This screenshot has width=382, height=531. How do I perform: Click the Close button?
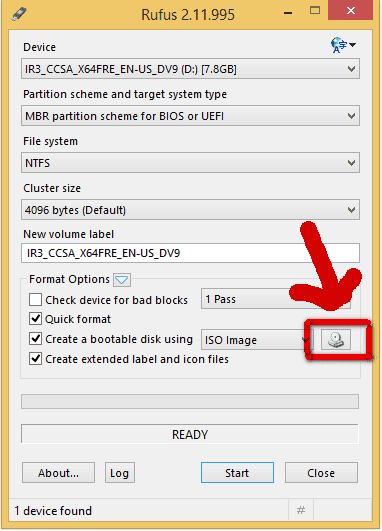(321, 473)
